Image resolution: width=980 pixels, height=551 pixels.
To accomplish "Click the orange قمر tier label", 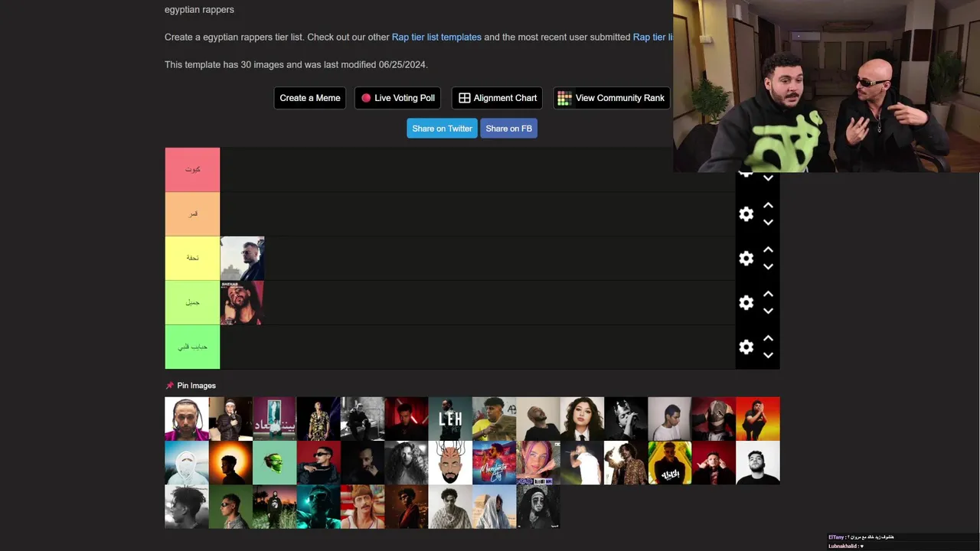I will point(192,214).
